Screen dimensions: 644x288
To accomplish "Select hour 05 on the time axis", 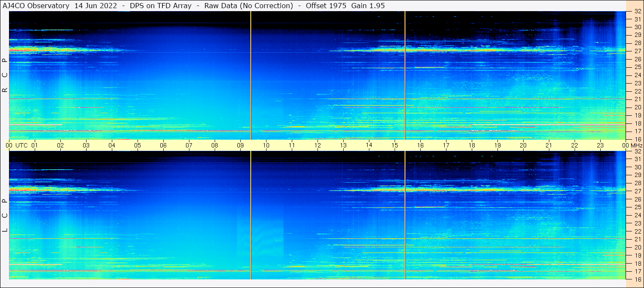I will click(x=138, y=145).
